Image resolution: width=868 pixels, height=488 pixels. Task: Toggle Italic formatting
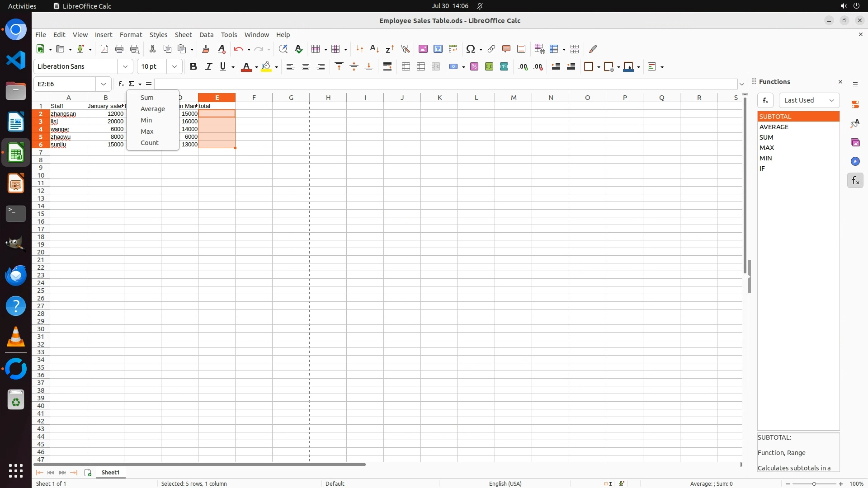(208, 67)
